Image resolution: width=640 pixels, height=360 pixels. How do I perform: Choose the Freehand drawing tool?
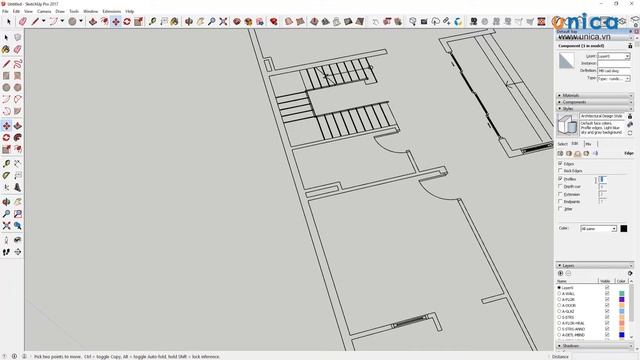click(x=18, y=64)
